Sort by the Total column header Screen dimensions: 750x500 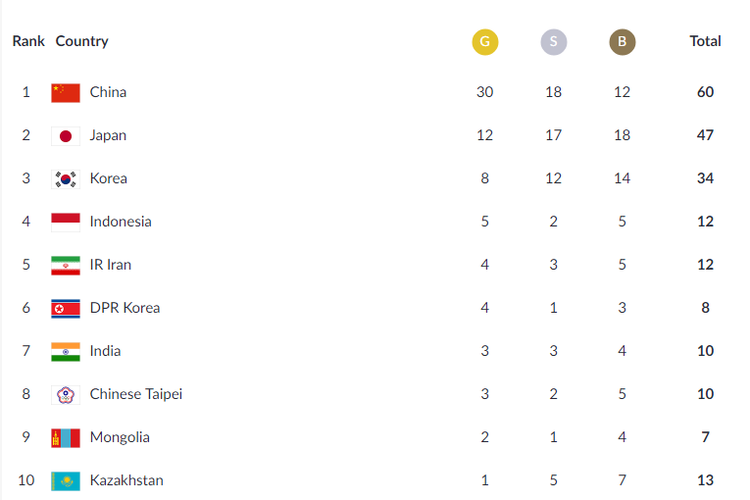coord(705,42)
